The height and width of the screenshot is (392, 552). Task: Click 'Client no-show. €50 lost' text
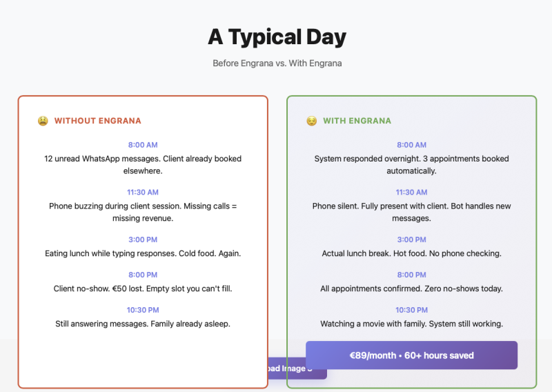143,288
